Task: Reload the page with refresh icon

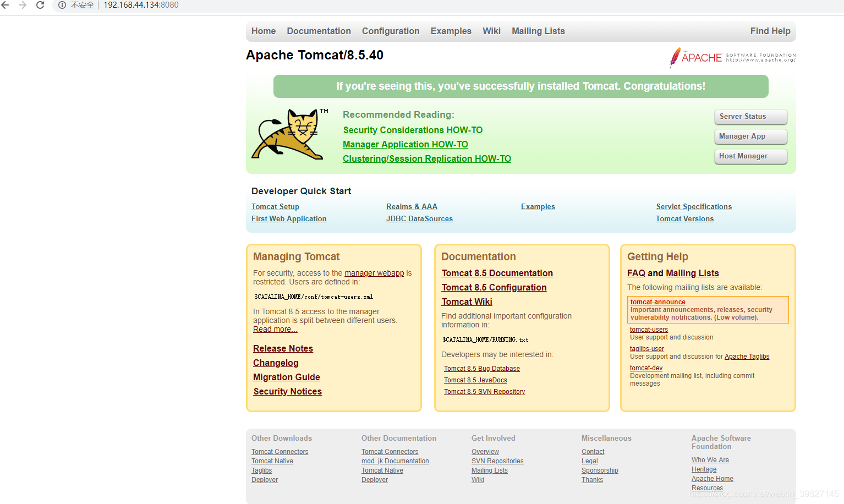Action: pos(40,5)
